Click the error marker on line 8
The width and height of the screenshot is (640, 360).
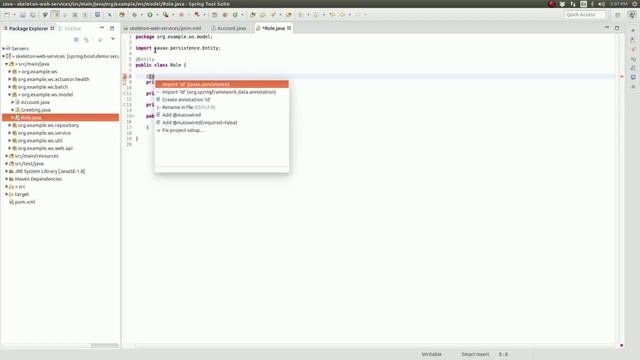point(125,76)
